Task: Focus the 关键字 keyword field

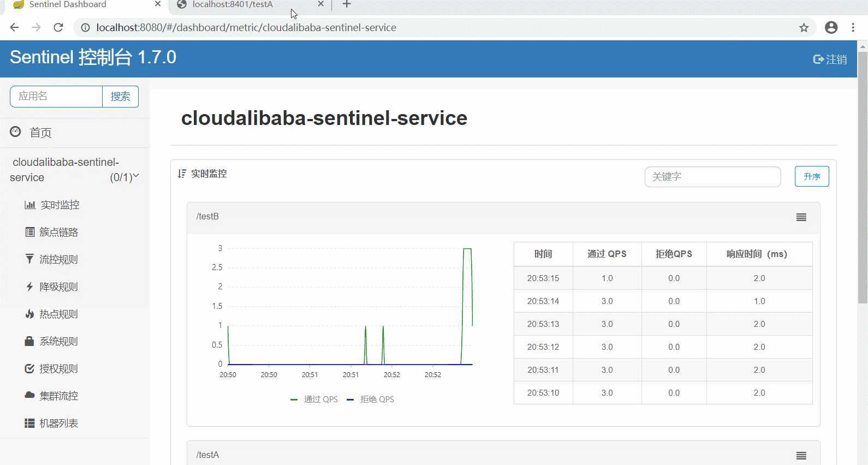Action: coord(712,177)
